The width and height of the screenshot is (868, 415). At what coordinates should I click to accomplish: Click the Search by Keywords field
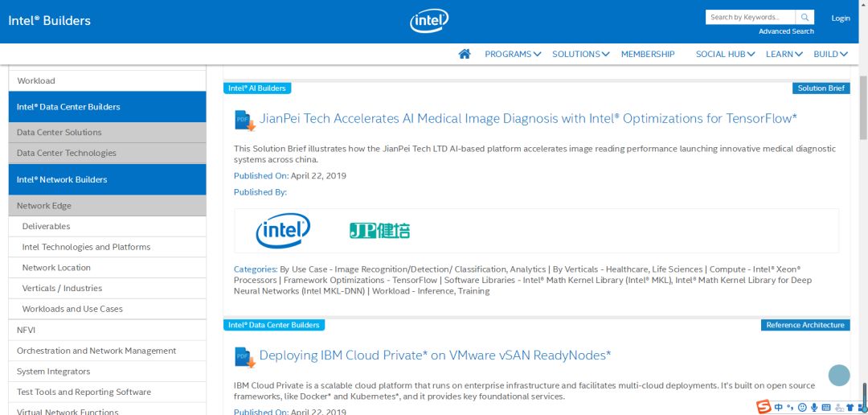[x=750, y=17]
